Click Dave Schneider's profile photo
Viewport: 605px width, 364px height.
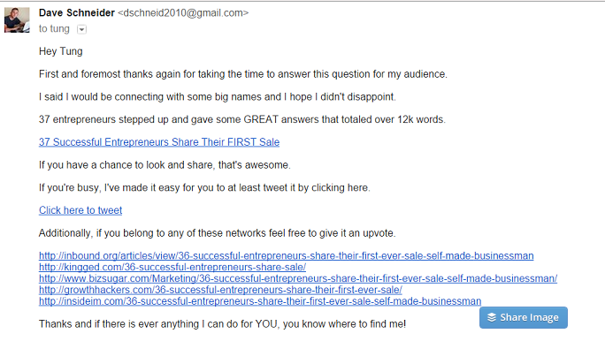pos(18,19)
